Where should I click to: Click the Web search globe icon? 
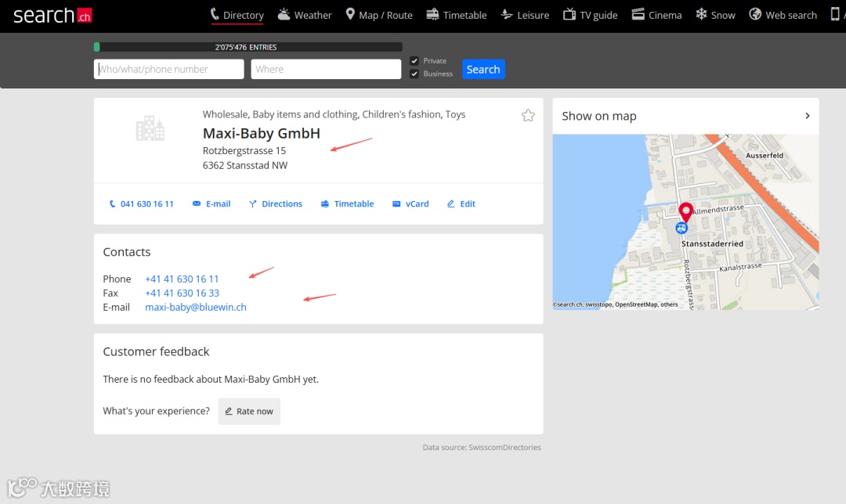(755, 15)
